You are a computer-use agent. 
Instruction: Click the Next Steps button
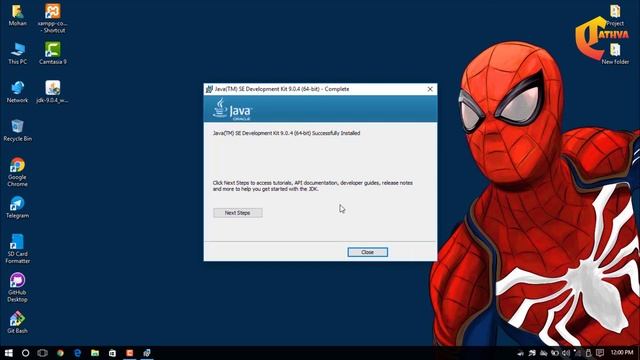point(238,213)
